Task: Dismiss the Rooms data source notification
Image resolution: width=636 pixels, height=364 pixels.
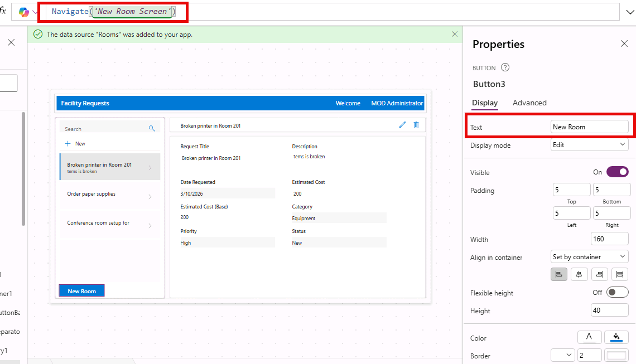Action: 454,34
